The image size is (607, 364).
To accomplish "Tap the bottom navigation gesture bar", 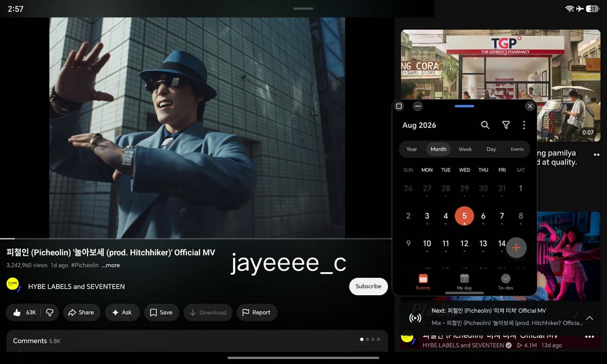I will (x=303, y=358).
